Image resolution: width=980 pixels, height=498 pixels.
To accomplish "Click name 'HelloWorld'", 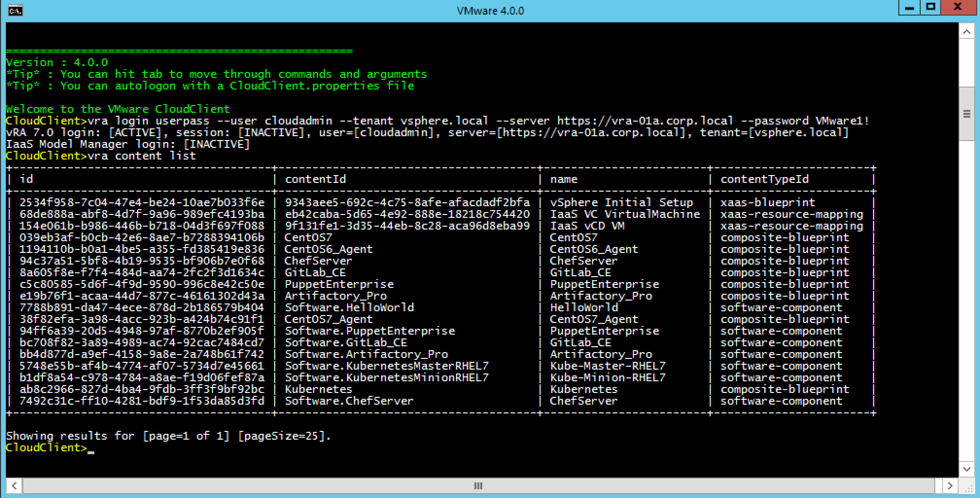I will tap(584, 307).
